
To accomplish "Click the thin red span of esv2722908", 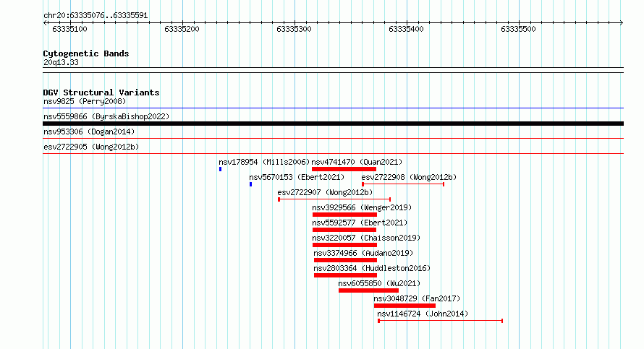I will point(403,184).
